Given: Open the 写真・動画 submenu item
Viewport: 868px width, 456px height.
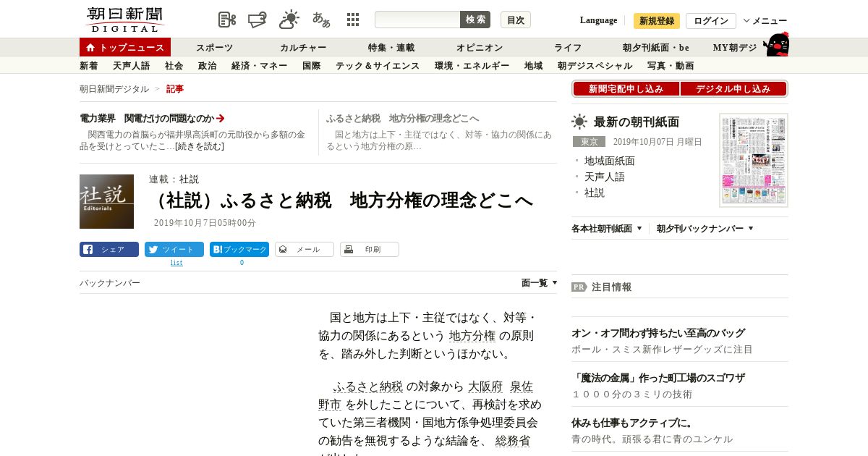Looking at the screenshot, I should pos(671,66).
